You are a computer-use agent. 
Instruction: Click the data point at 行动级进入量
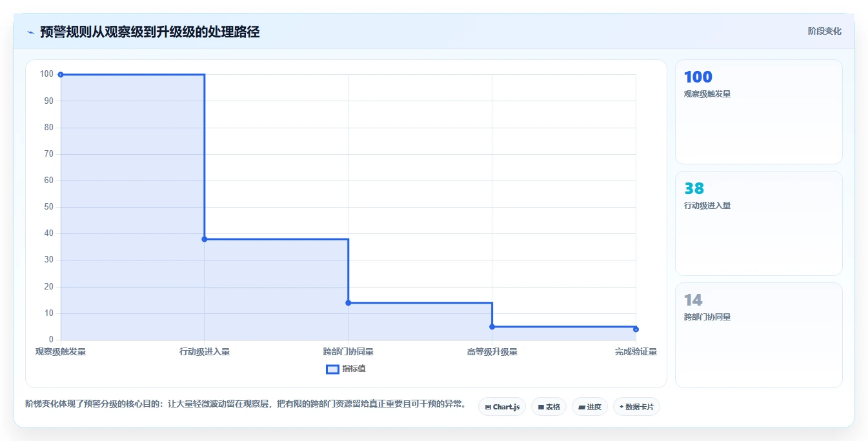(x=205, y=239)
